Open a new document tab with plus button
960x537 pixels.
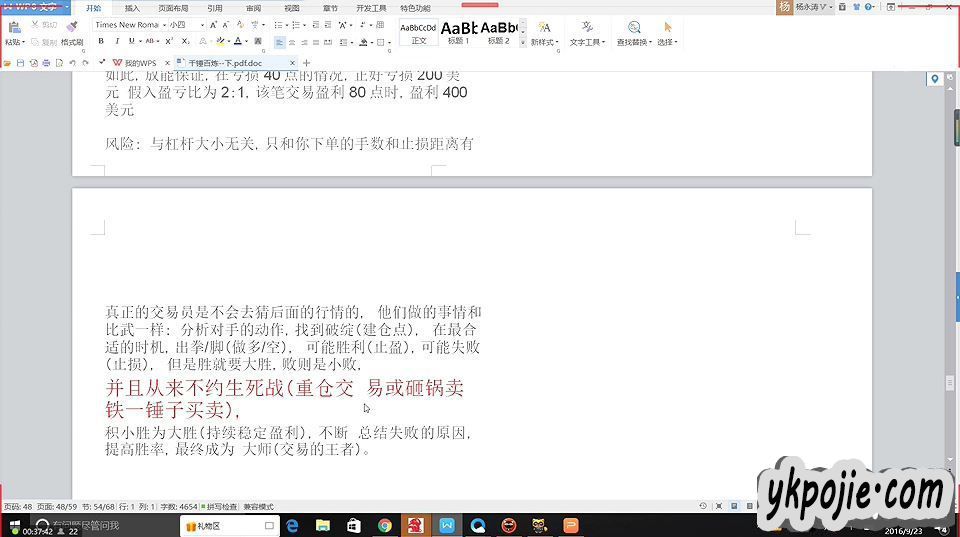[x=307, y=63]
